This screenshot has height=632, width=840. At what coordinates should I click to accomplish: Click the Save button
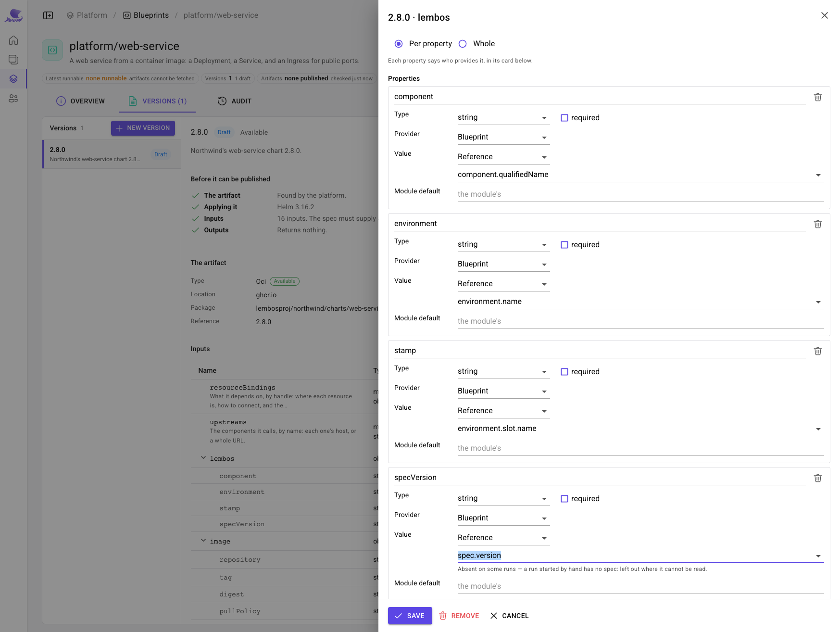[x=410, y=616]
